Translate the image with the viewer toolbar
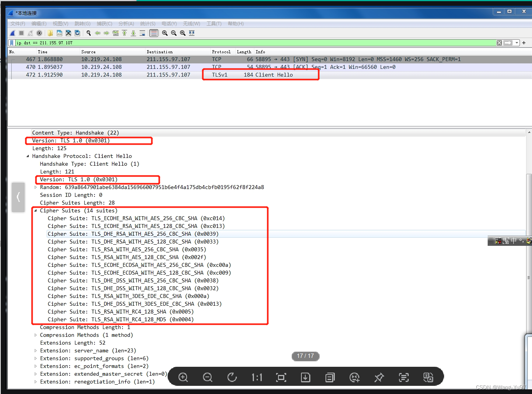Screen dimensions: 532x394 point(428,377)
